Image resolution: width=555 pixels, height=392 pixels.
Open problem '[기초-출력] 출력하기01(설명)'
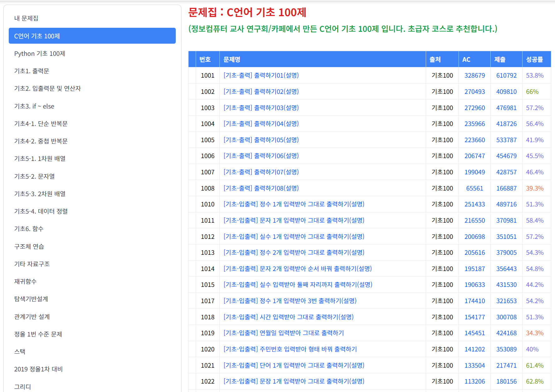261,75
